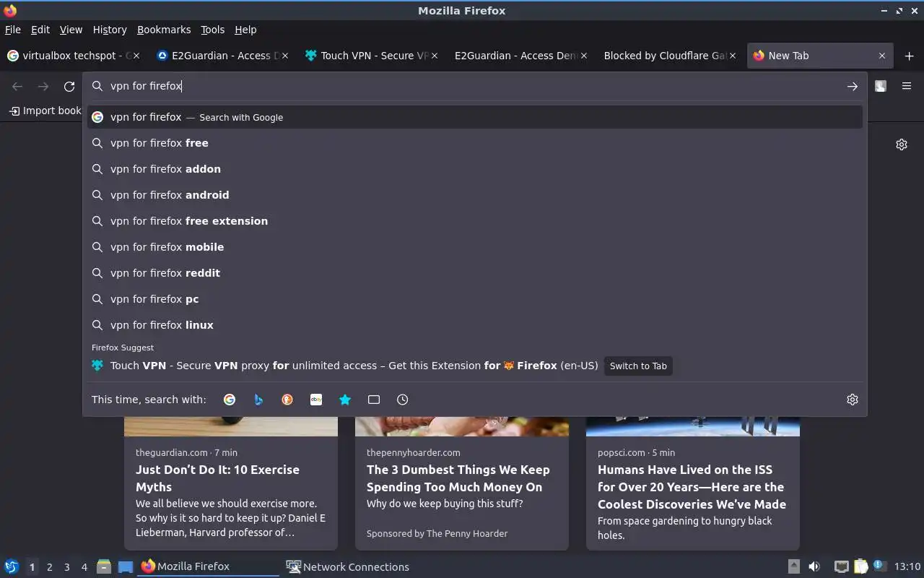The image size is (924, 578).
Task: Switch to workspace 4 in taskbar
Action: 84,567
